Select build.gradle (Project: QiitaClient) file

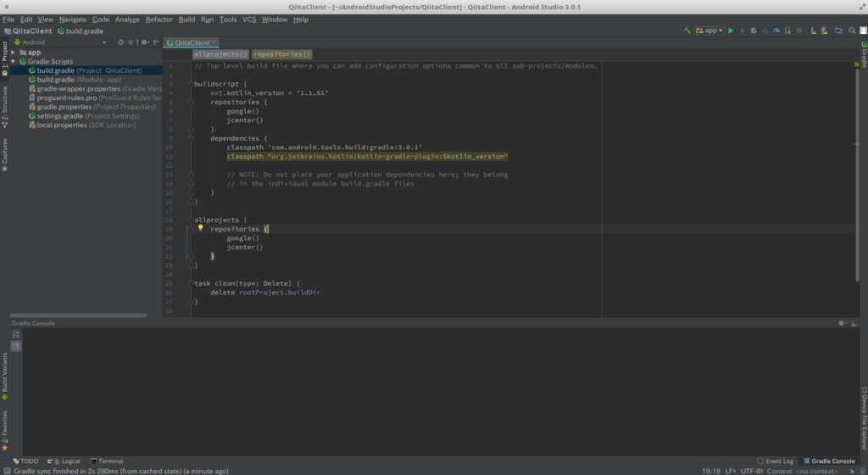click(86, 70)
